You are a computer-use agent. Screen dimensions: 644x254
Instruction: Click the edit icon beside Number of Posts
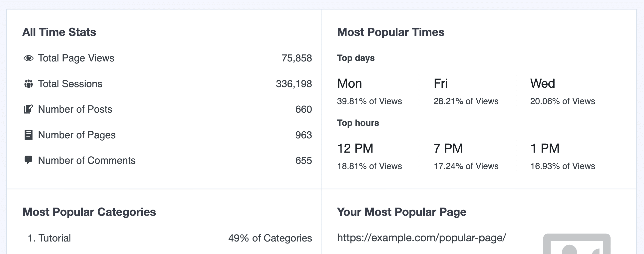pos(28,109)
